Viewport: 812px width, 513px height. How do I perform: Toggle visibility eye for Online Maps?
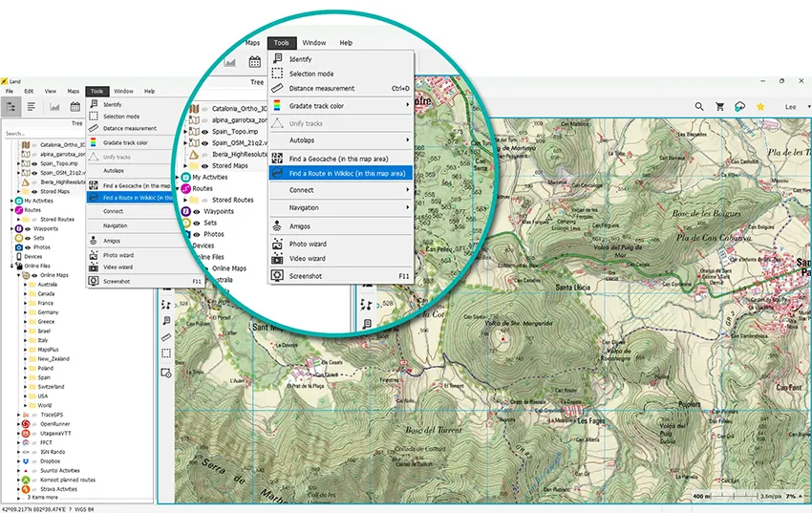[34, 274]
